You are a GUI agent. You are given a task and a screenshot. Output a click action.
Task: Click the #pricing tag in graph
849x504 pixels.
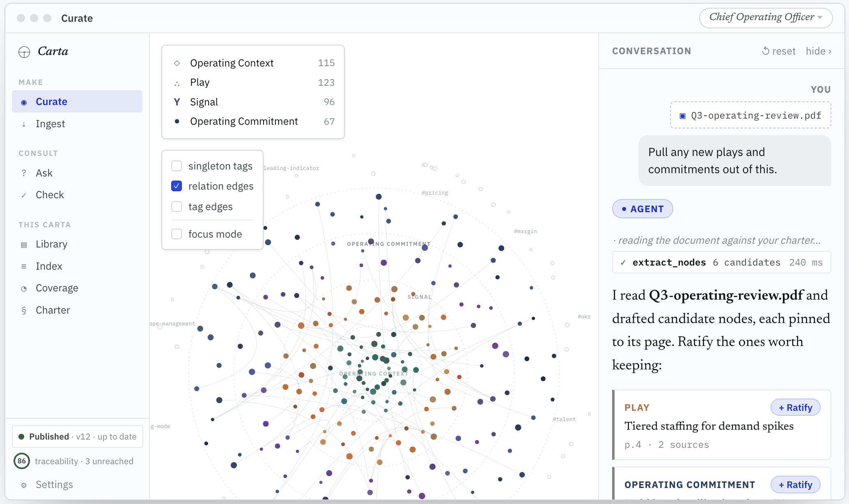coord(435,192)
